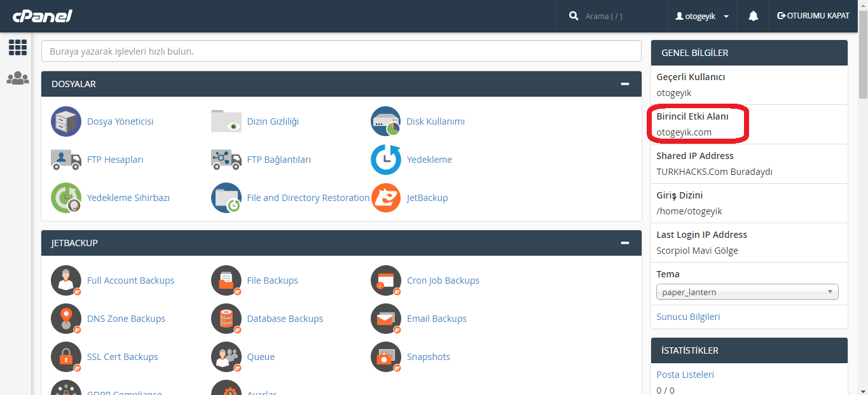Focus the Arama search field in header
The image size is (868, 395).
point(621,16)
